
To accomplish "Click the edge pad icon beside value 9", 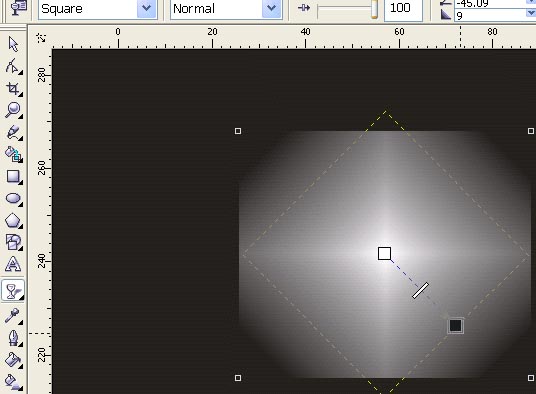I will [x=445, y=15].
